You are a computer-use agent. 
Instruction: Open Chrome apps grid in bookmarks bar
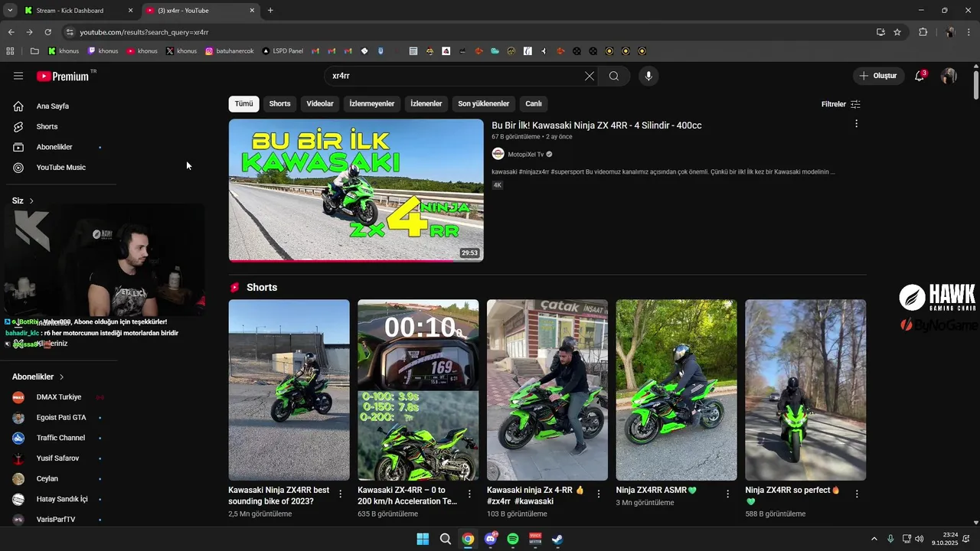coord(11,51)
